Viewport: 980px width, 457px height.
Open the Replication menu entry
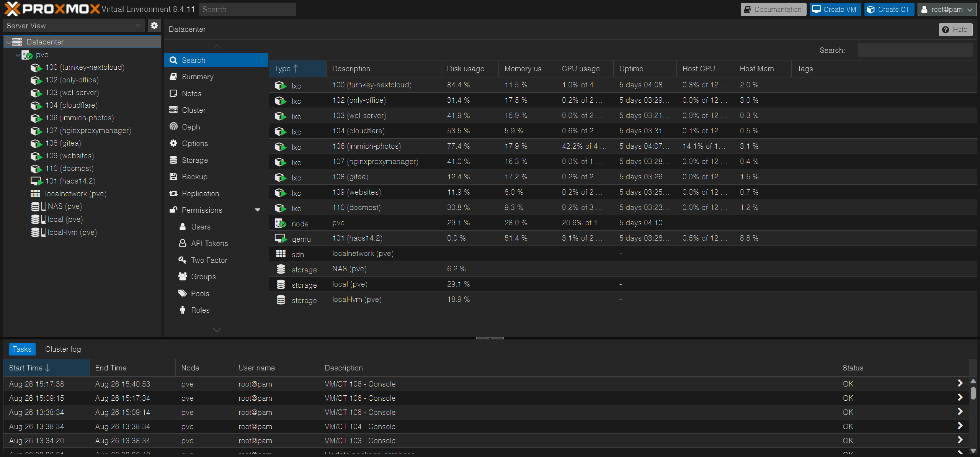pyautogui.click(x=200, y=193)
